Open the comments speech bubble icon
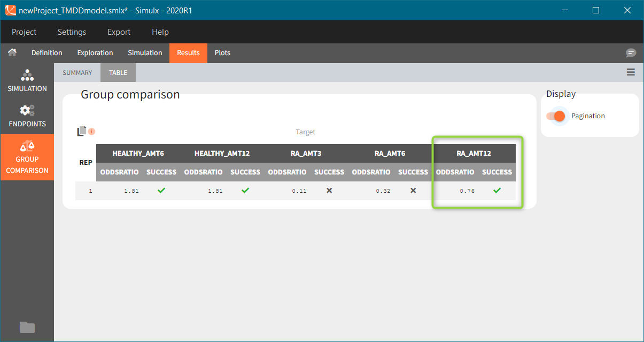 click(x=631, y=53)
